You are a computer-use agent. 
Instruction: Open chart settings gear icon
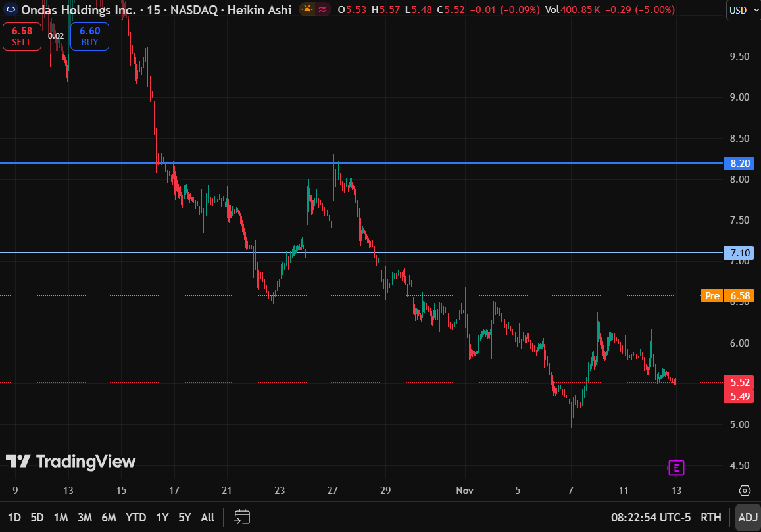pyautogui.click(x=745, y=491)
